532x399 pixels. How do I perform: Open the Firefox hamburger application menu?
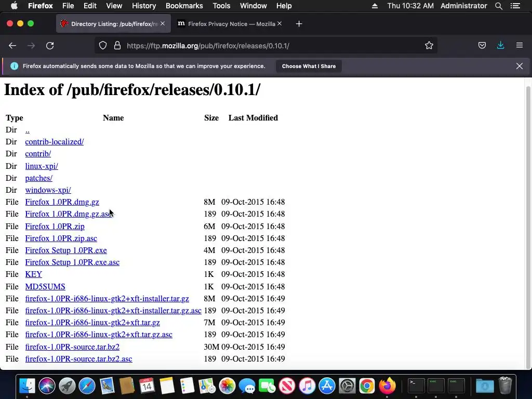(520, 46)
